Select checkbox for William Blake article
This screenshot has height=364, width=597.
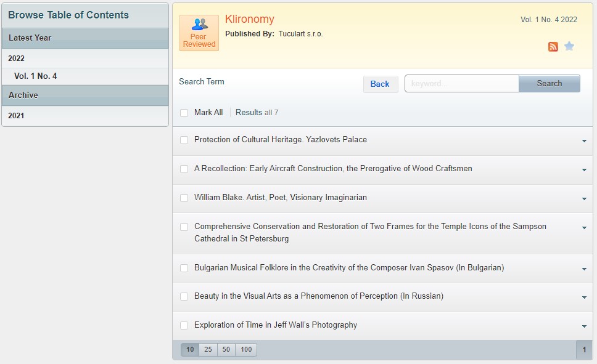tap(184, 198)
